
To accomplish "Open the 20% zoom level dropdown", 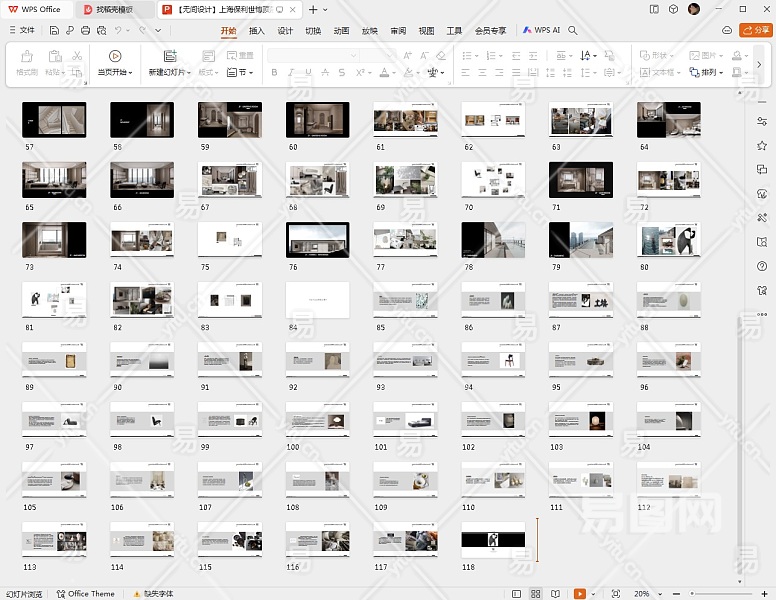I will (x=643, y=594).
